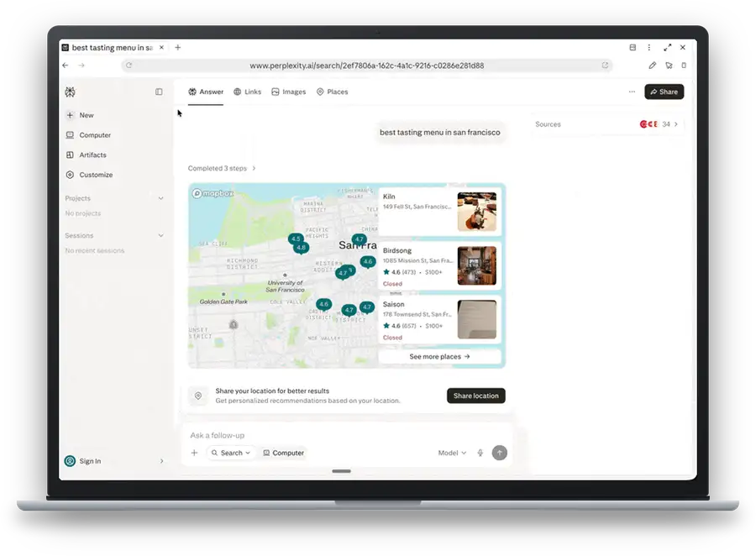Viewport: 756px width, 556px height.
Task: Expand the Sign In chevron
Action: click(x=161, y=461)
